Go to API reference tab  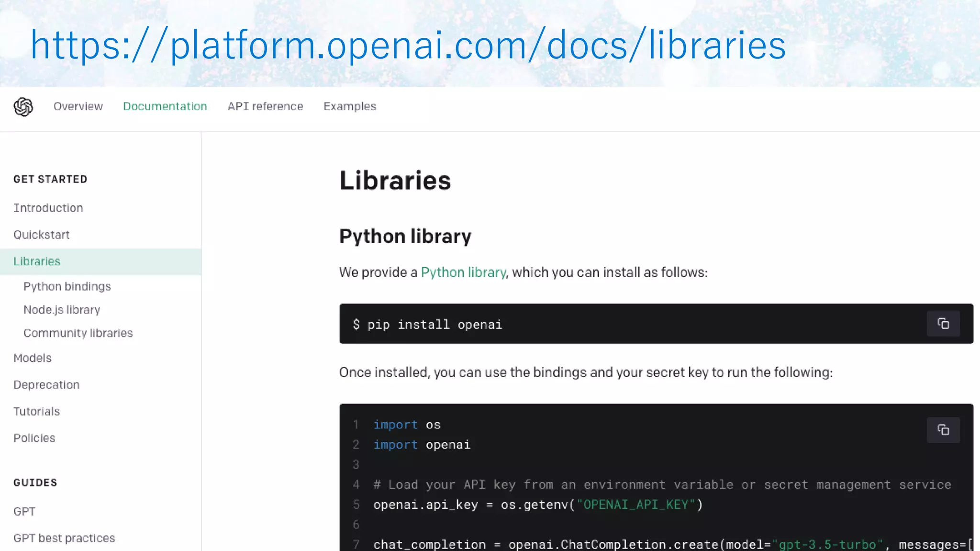[x=265, y=106]
